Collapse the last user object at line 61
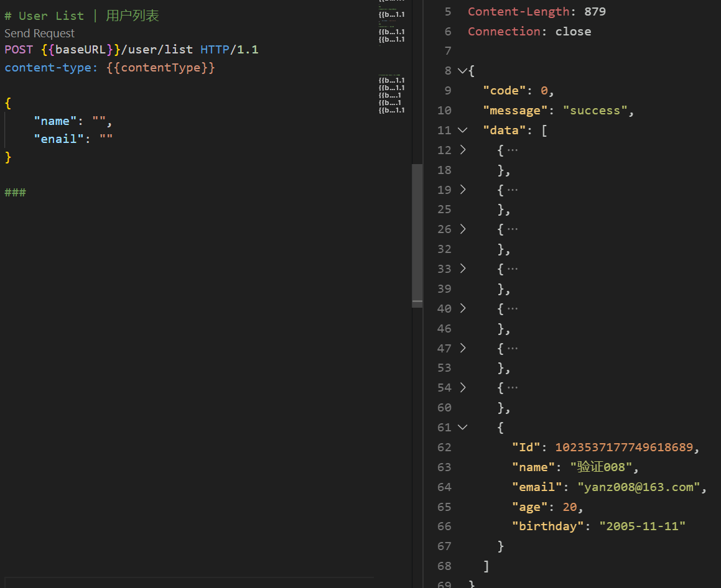 (x=462, y=428)
